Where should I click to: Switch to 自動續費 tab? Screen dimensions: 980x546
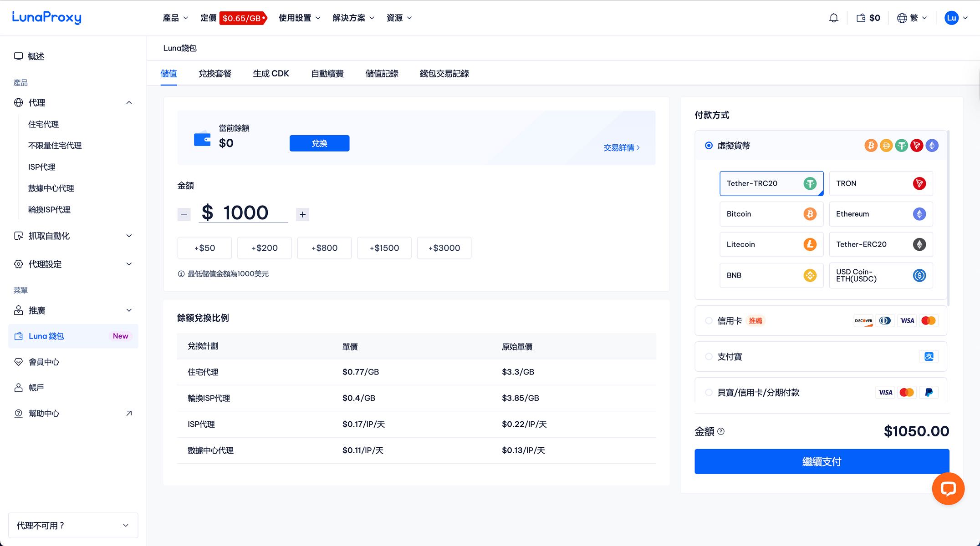pyautogui.click(x=327, y=73)
